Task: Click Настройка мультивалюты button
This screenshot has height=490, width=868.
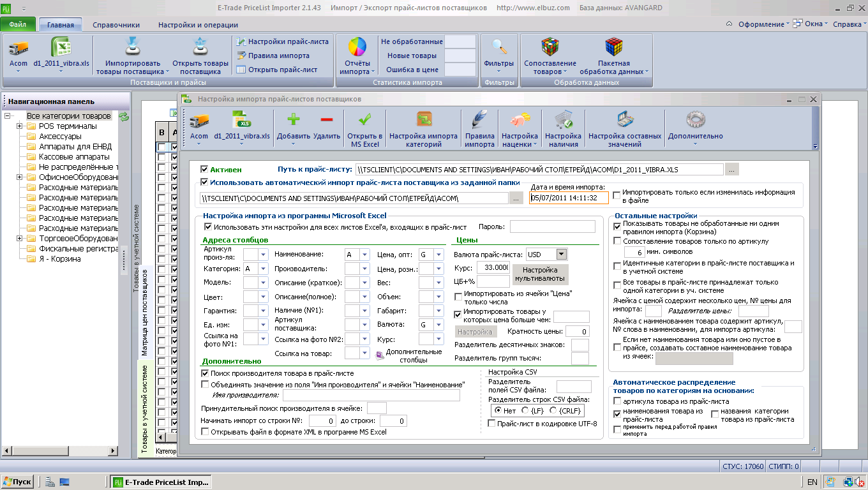Action: coord(540,275)
